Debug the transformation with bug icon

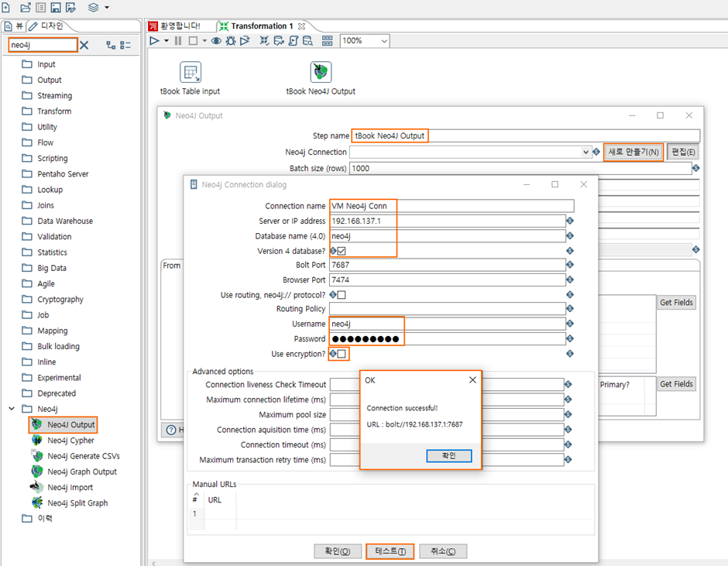point(230,41)
